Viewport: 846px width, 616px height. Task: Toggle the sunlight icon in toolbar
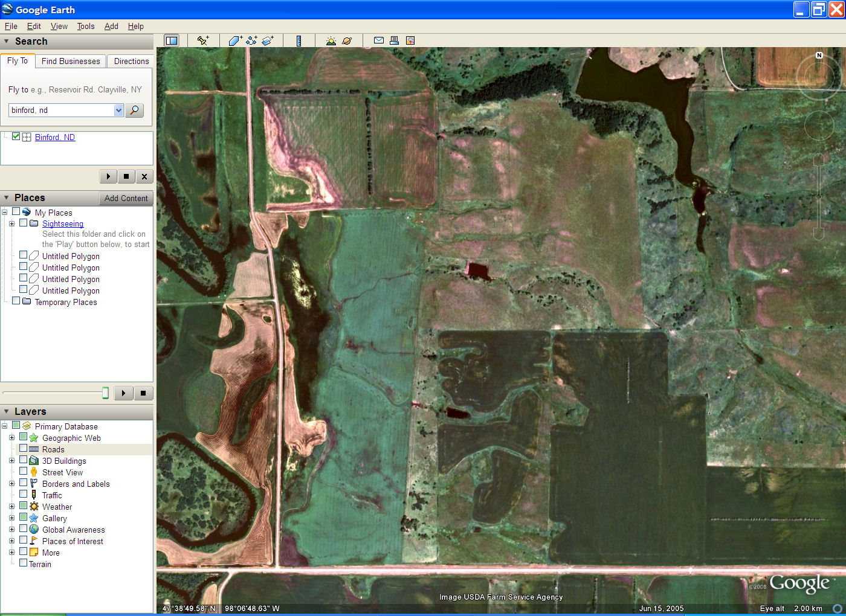pos(331,40)
